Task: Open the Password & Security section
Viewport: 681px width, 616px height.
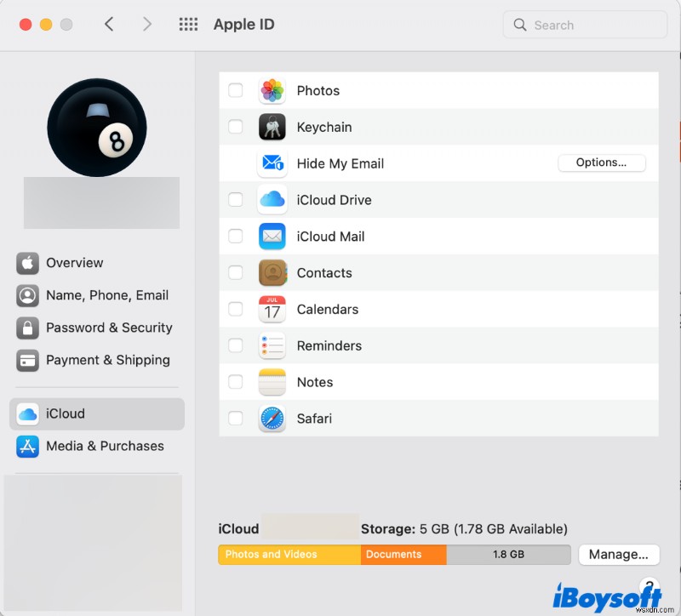Action: (x=96, y=328)
